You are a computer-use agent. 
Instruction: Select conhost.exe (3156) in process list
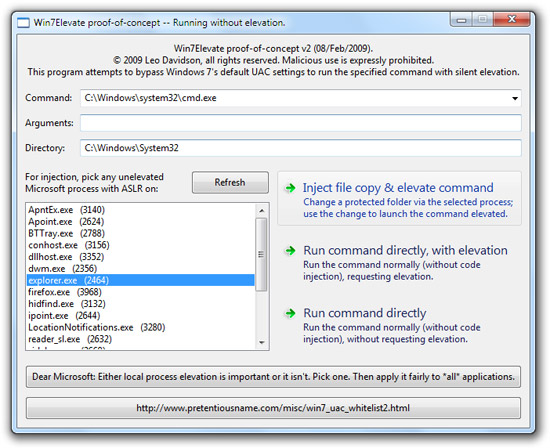pyautogui.click(x=141, y=245)
